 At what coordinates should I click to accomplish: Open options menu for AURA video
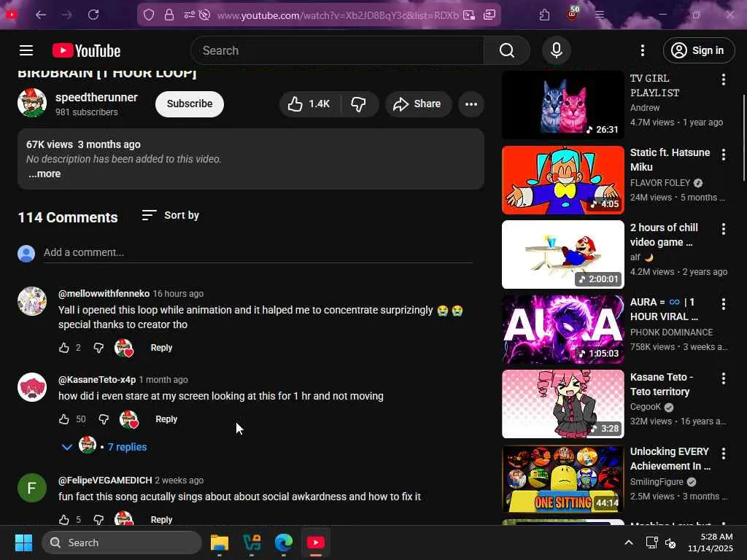(x=723, y=304)
